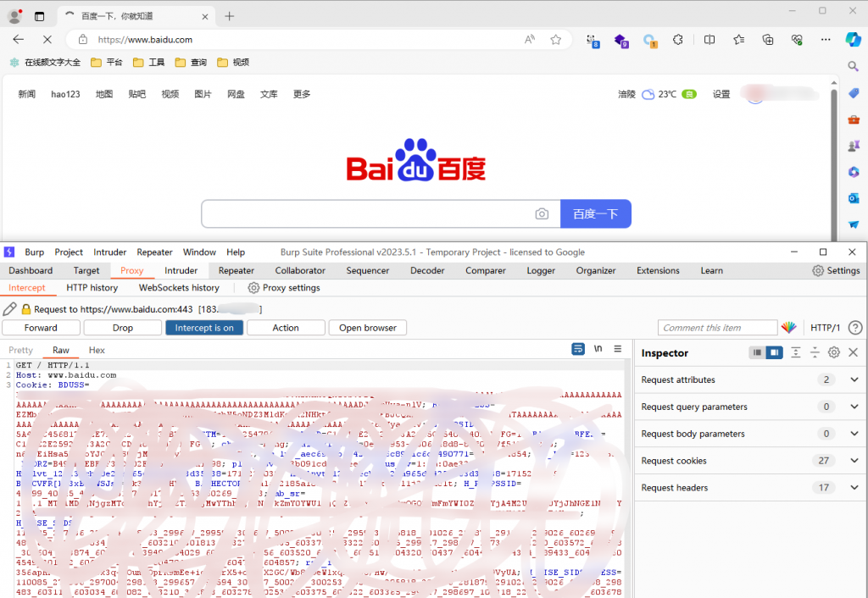The image size is (868, 598).
Task: Click the Inspector collapse all sections icon
Action: pyautogui.click(x=815, y=352)
